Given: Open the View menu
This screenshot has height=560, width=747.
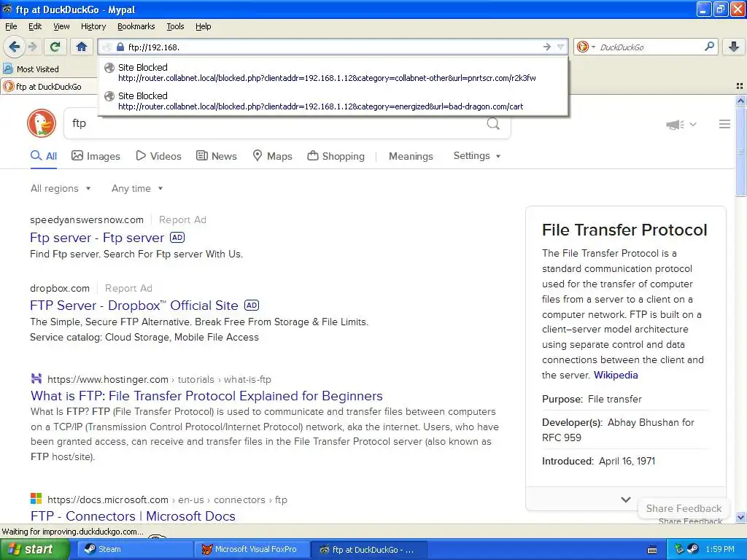Looking at the screenshot, I should click(x=61, y=26).
